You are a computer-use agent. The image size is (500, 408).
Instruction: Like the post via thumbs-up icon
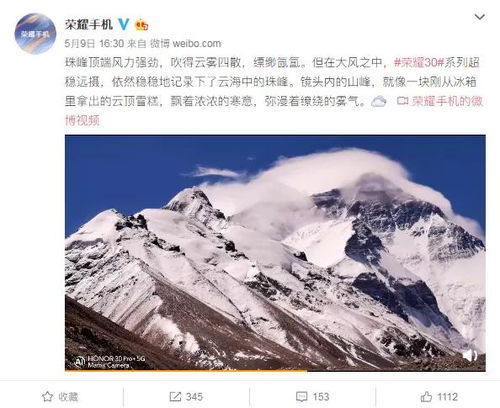(x=426, y=396)
